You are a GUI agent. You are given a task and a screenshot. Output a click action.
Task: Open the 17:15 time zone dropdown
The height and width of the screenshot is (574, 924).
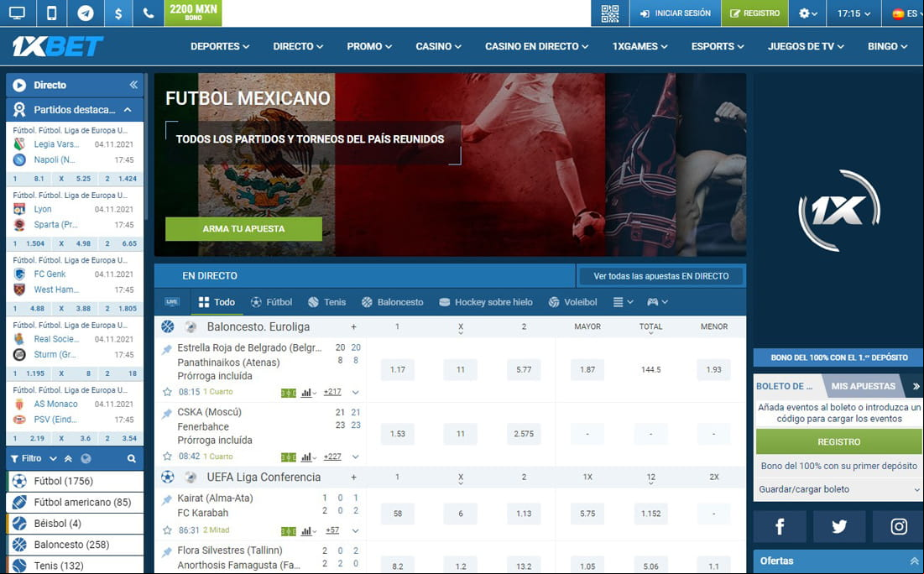click(854, 13)
